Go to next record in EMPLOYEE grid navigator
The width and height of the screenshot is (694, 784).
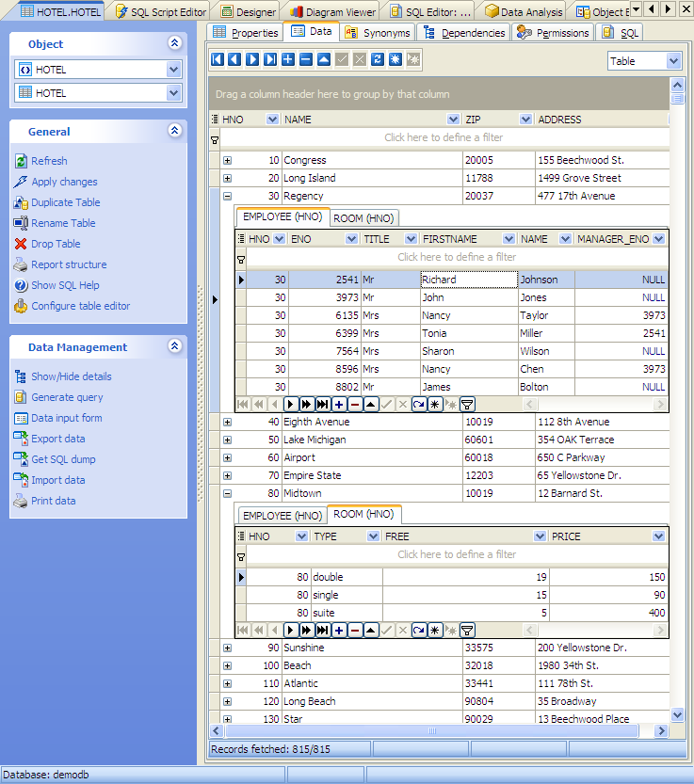click(290, 405)
